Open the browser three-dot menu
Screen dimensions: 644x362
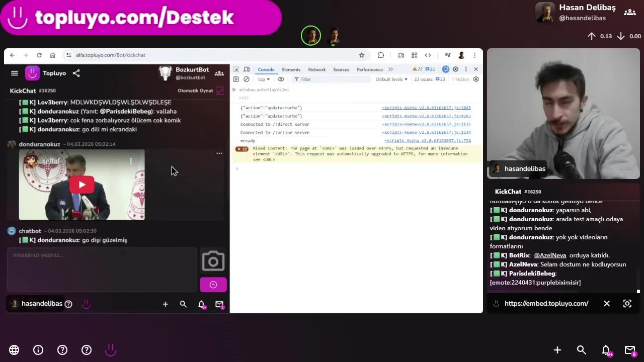pos(474,55)
